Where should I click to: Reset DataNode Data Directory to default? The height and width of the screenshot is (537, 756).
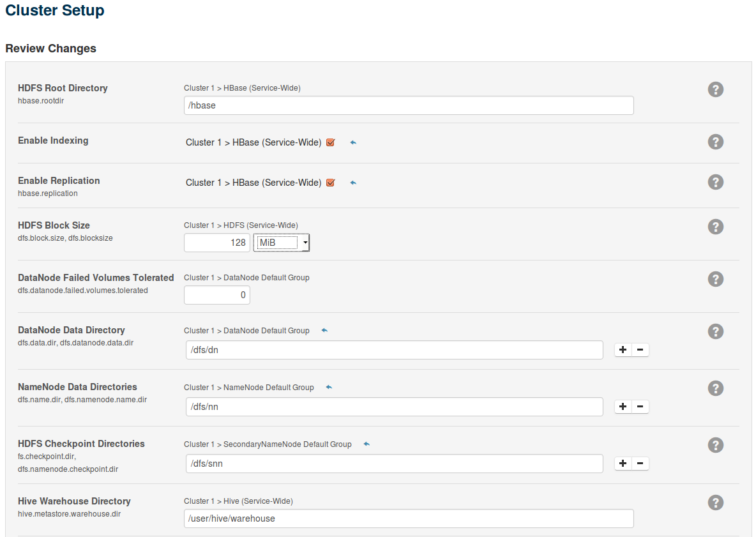pos(324,331)
